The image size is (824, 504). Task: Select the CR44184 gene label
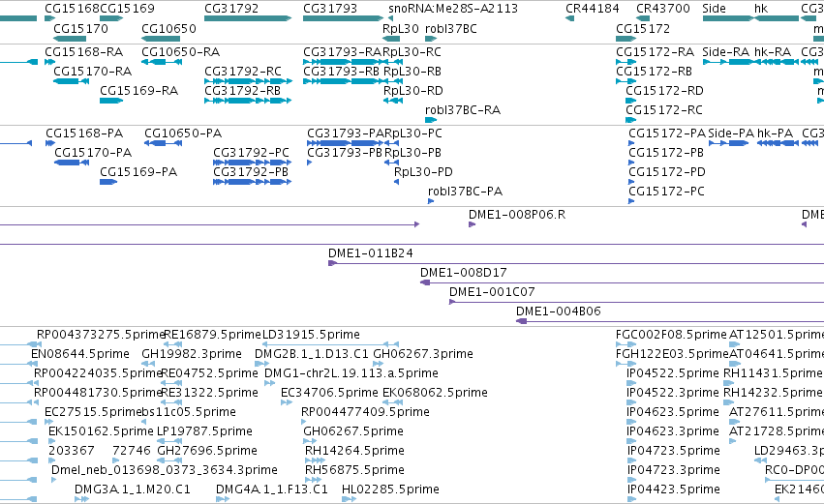tap(593, 9)
